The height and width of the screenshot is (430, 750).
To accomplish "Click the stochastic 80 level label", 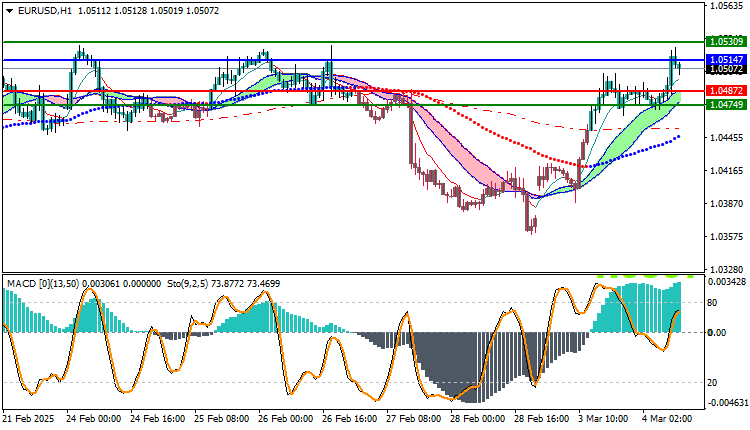I will coord(712,303).
